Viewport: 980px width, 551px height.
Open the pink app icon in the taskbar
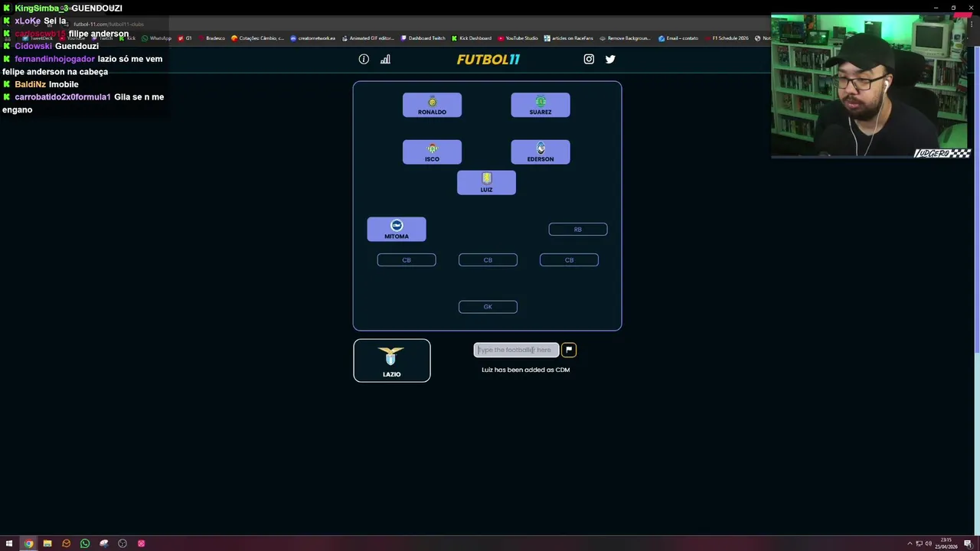141,543
